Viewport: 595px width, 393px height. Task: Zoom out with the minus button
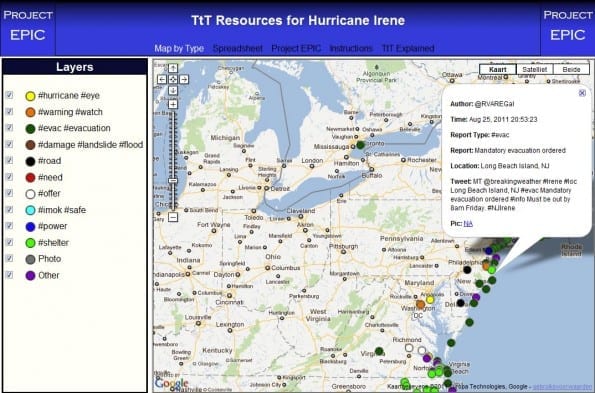(x=173, y=217)
